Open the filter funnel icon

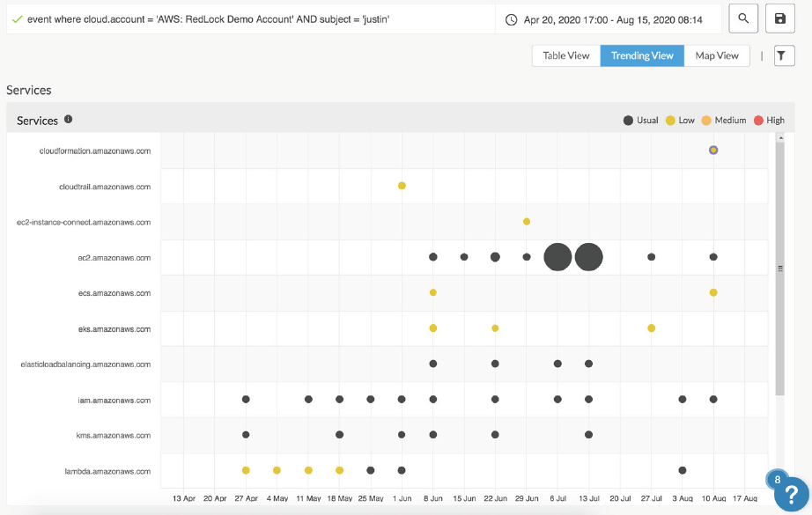[x=784, y=55]
